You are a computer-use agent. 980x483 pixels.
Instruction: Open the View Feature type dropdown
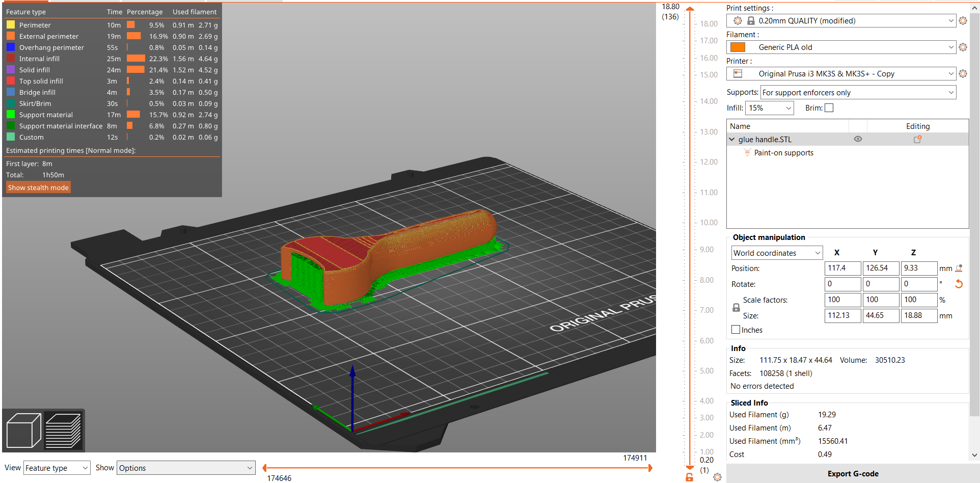click(x=57, y=468)
